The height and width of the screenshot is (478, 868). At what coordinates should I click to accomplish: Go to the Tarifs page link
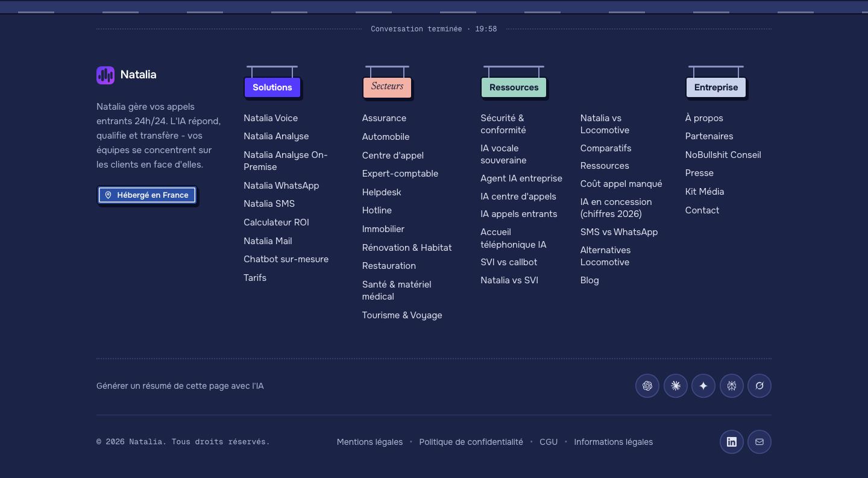(255, 278)
